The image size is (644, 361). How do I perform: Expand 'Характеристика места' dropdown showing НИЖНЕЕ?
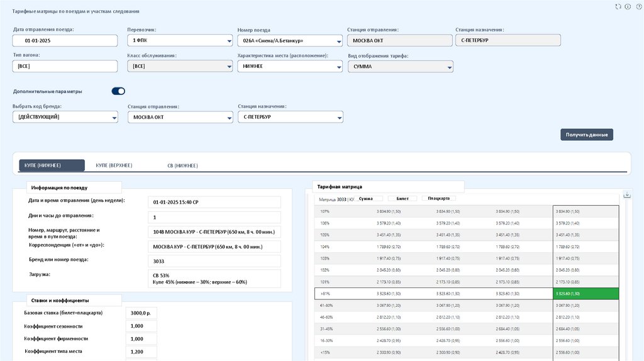289,66
